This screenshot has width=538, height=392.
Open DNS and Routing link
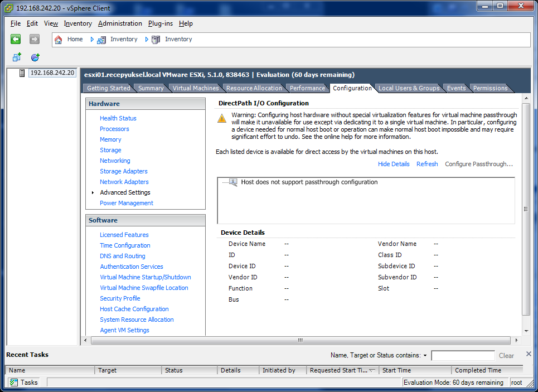click(x=123, y=256)
